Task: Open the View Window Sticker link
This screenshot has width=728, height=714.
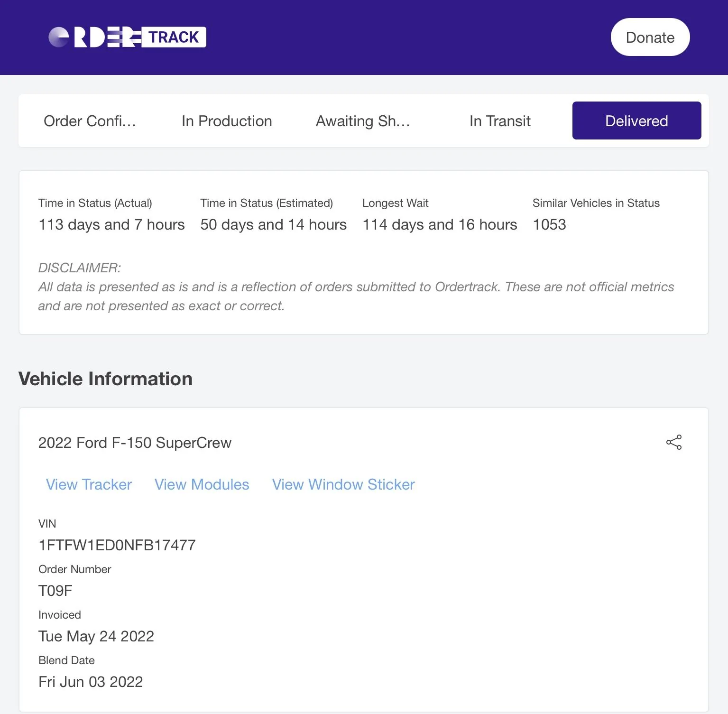Action: [x=343, y=484]
